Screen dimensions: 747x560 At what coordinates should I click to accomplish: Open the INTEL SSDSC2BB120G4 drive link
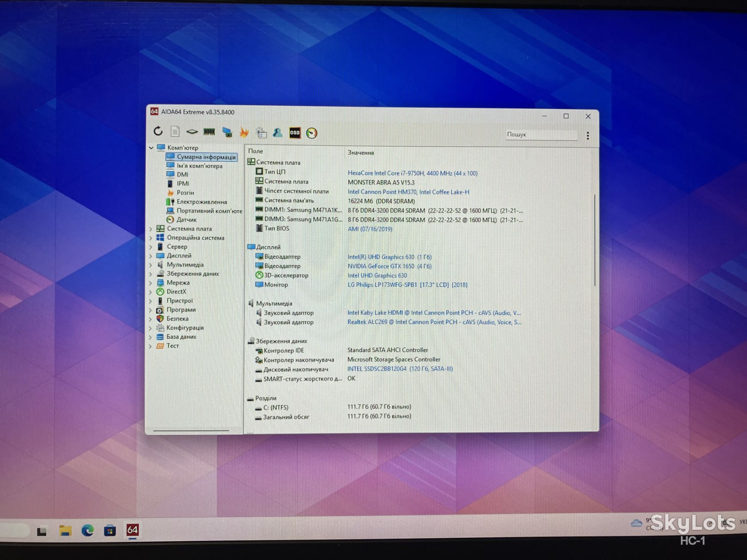[x=400, y=368]
